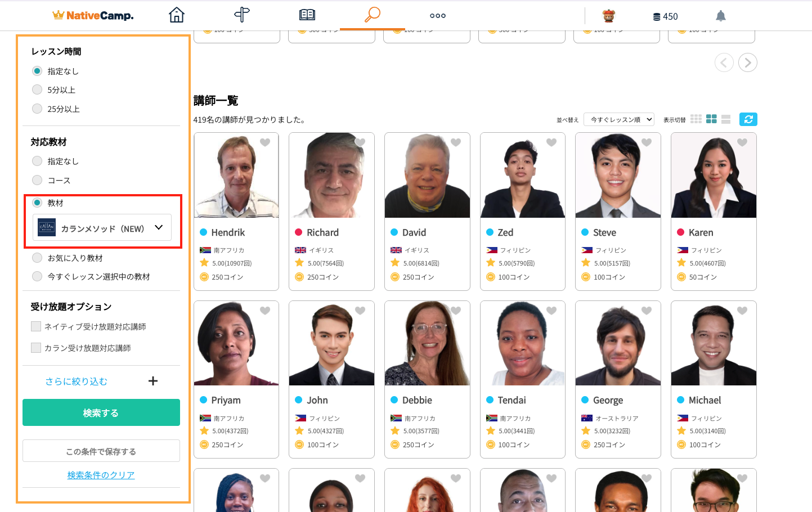
Task: Open the signpost navigation icon
Action: tap(242, 15)
